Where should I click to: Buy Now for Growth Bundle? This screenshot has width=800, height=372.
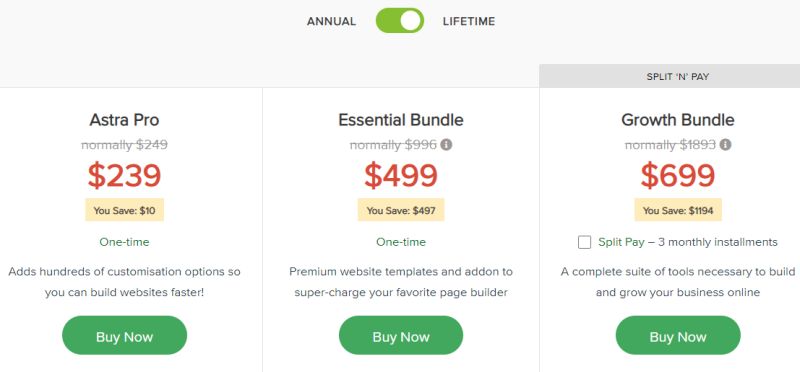coord(678,335)
